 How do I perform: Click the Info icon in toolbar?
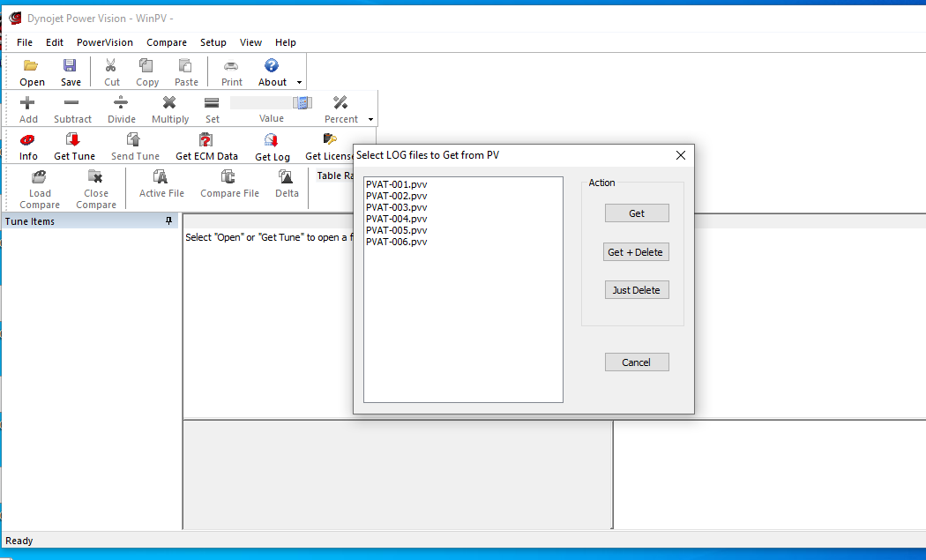click(x=28, y=140)
